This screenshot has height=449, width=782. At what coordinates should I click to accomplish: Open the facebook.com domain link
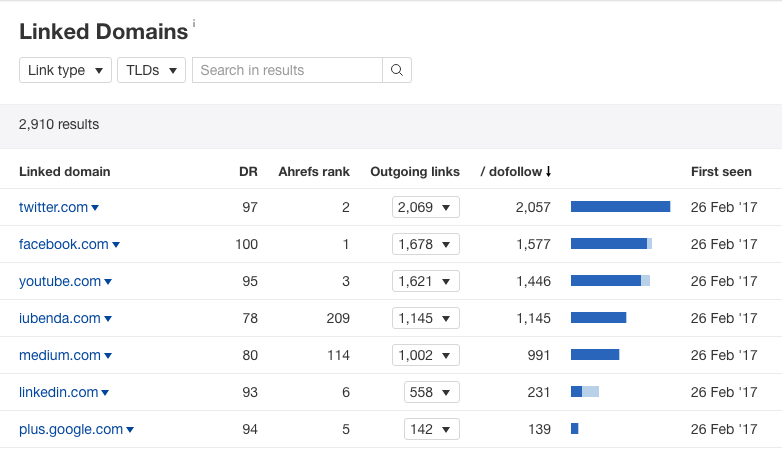point(64,244)
